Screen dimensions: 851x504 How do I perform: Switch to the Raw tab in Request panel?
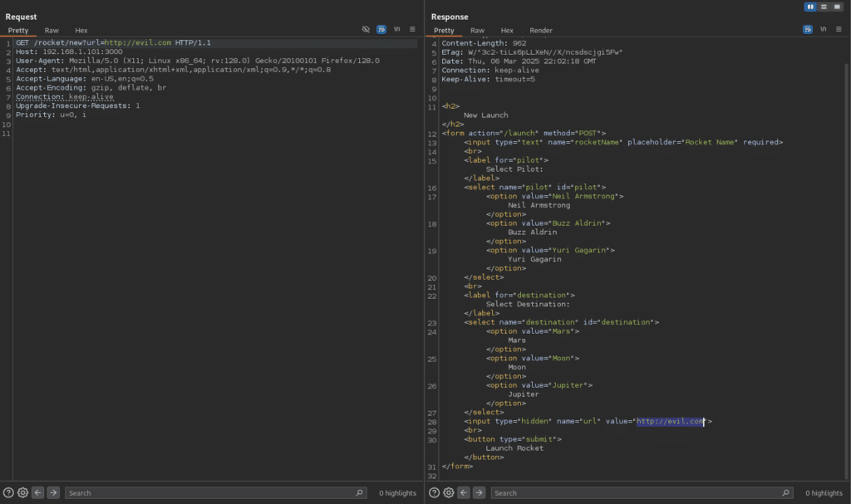coord(51,30)
